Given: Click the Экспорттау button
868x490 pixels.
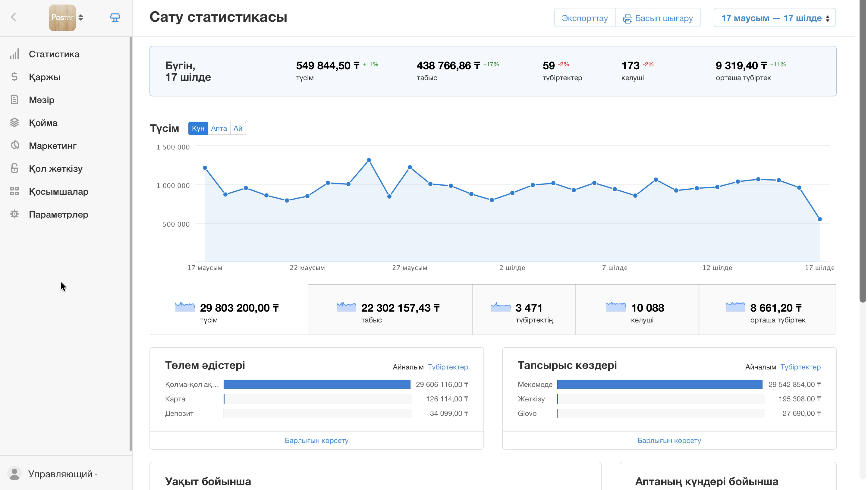Looking at the screenshot, I should pos(585,18).
